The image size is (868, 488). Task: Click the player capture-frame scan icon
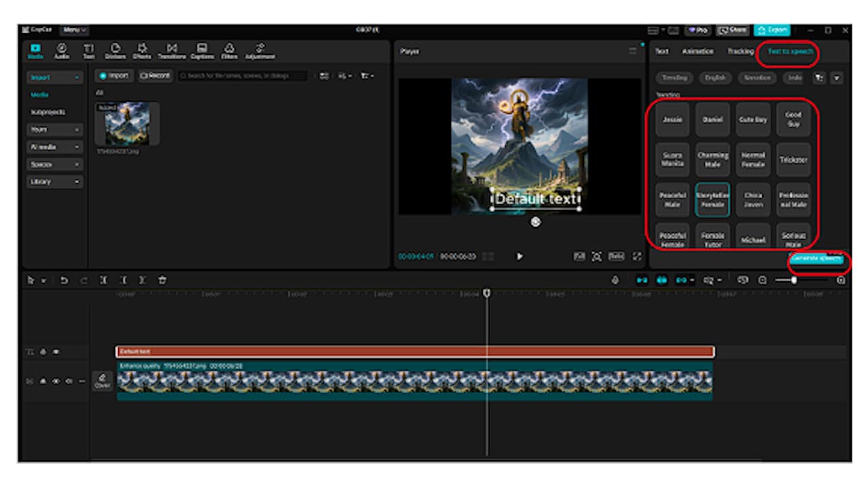[597, 256]
